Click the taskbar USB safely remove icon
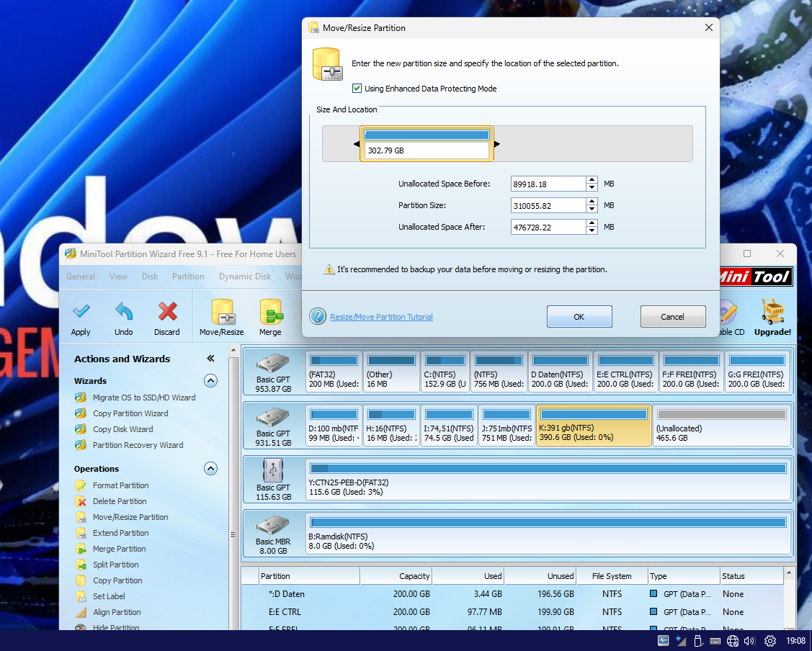Image resolution: width=812 pixels, height=651 pixels. point(698,641)
